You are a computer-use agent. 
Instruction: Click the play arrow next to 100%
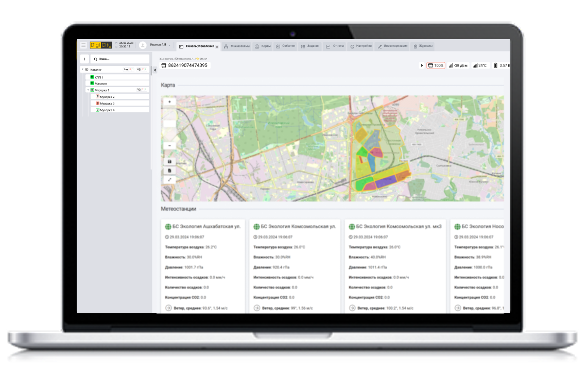[x=422, y=65]
